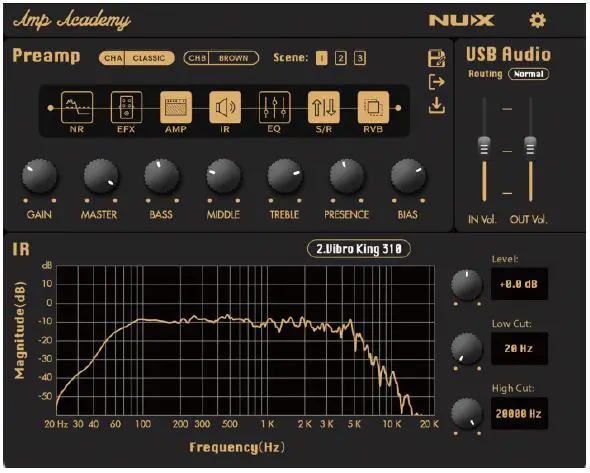Select Scene 1
The height and width of the screenshot is (473, 590).
coord(321,58)
